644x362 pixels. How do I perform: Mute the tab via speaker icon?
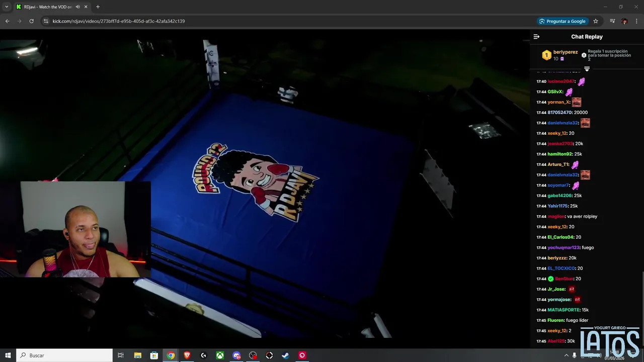[77, 7]
